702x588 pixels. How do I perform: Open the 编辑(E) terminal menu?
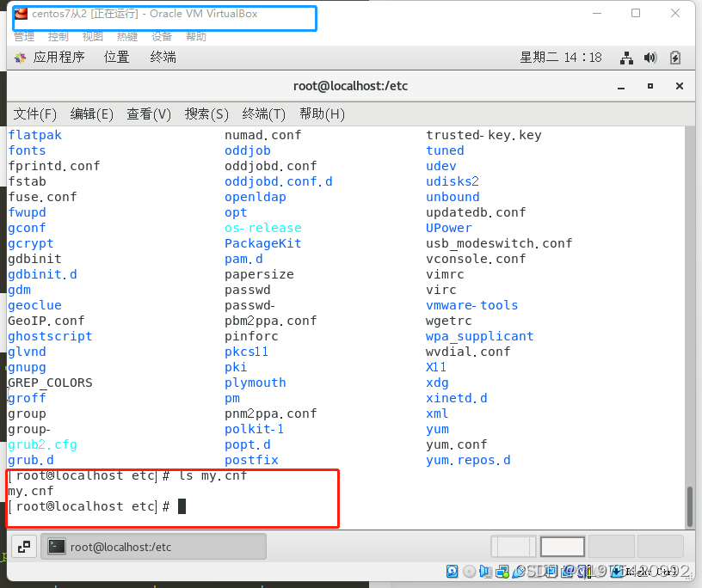click(92, 114)
